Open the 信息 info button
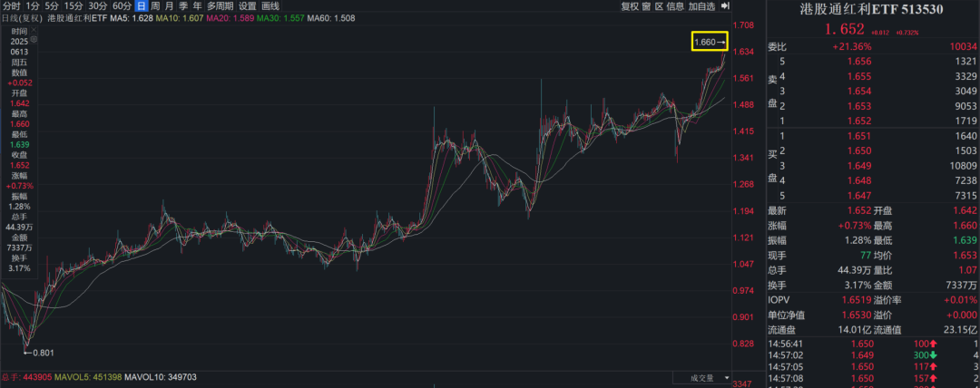 coord(675,6)
